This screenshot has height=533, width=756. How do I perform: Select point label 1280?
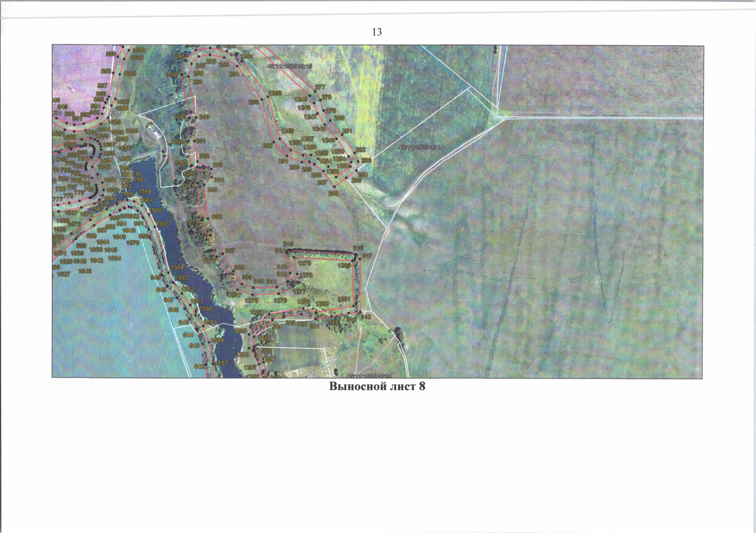click(x=344, y=265)
